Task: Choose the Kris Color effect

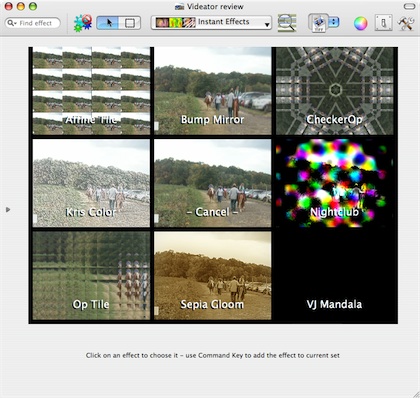Action: click(x=91, y=183)
